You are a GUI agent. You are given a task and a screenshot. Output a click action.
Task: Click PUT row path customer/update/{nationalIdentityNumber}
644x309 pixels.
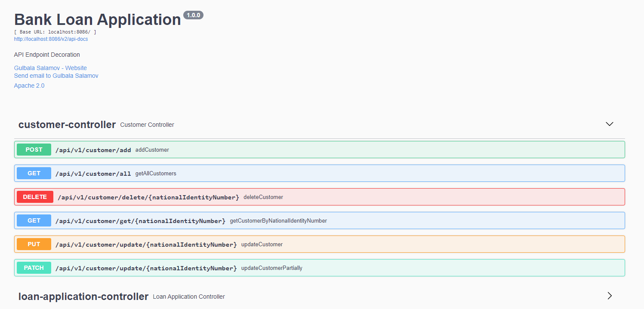click(146, 245)
